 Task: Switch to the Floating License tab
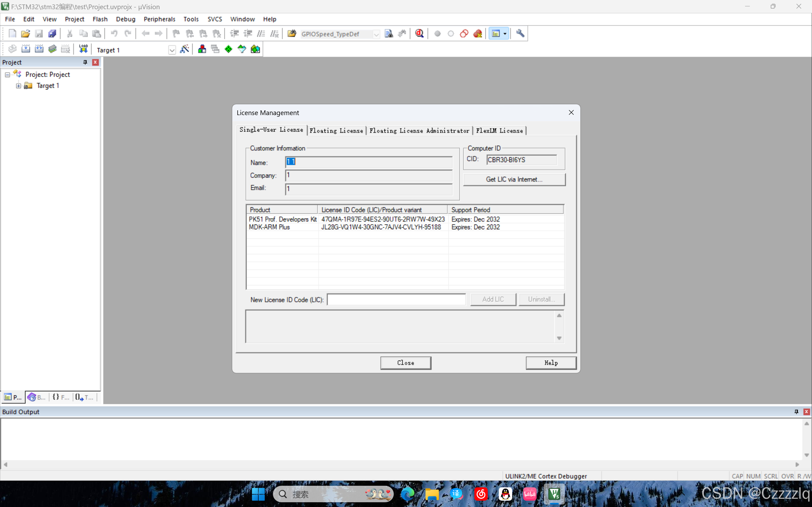click(336, 131)
